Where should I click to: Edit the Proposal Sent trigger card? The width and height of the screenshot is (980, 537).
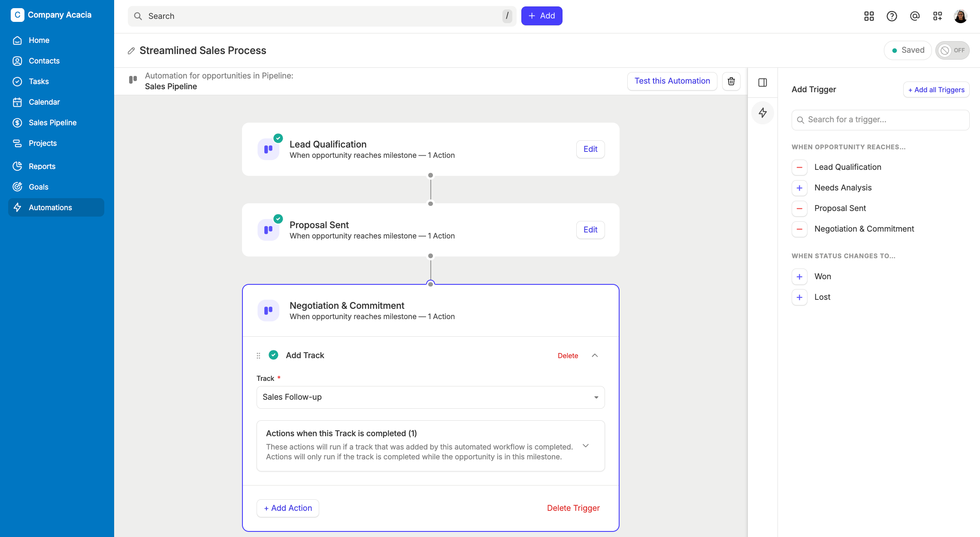590,230
